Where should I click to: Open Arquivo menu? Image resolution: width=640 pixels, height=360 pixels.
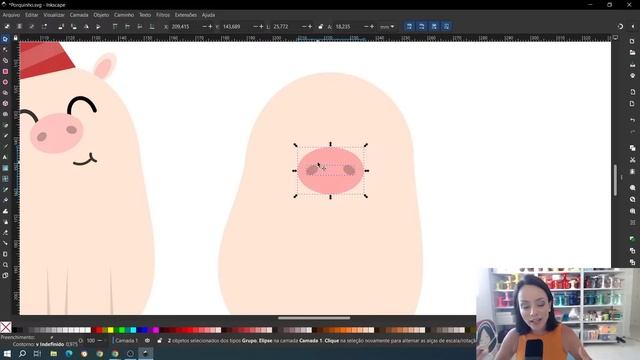point(11,15)
